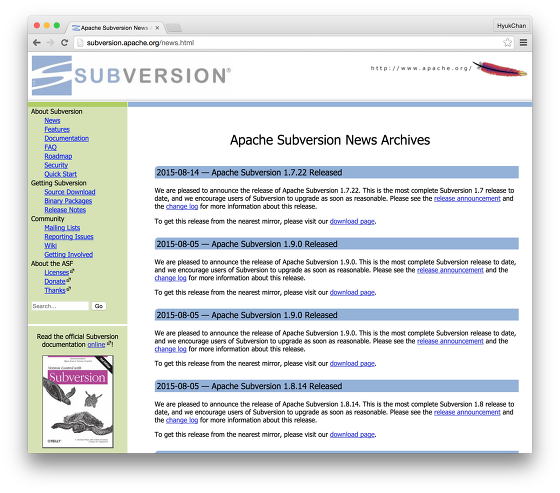Image resolution: width=560 pixels, height=493 pixels.
Task: Open release announcement link for 1.8.14
Action: coord(467,412)
